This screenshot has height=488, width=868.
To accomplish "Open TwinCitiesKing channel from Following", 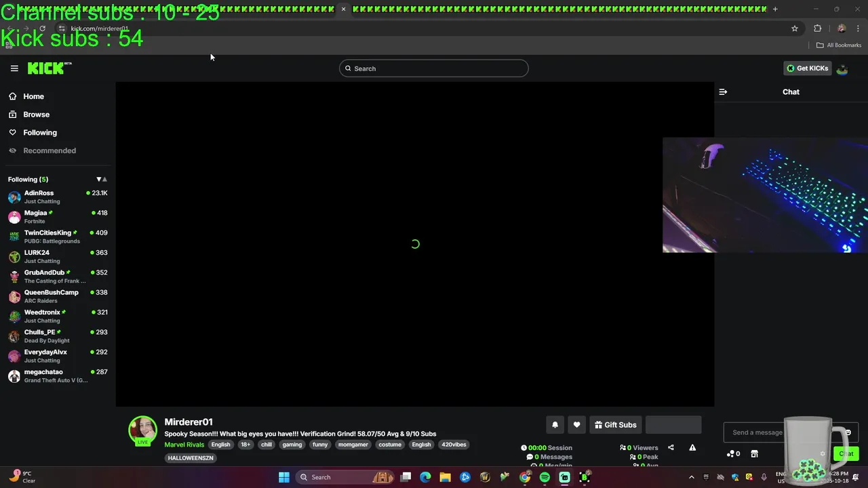I will [58, 237].
